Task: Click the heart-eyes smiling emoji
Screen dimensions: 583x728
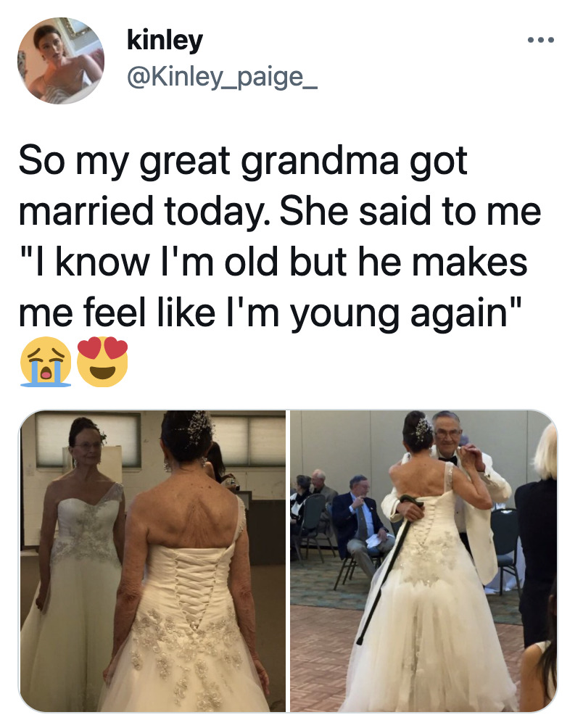Action: (x=102, y=362)
